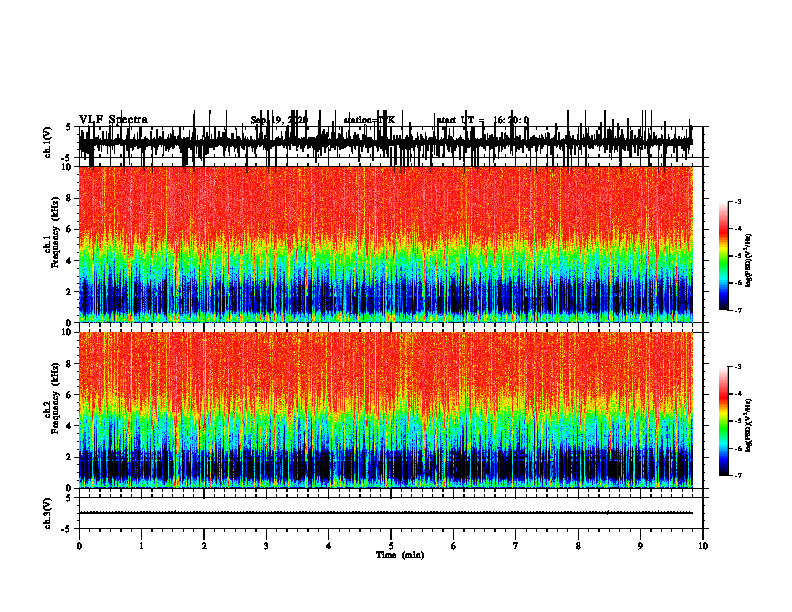Click the time-axis tick label '2'
The width and height of the screenshot is (792, 612).
(204, 546)
